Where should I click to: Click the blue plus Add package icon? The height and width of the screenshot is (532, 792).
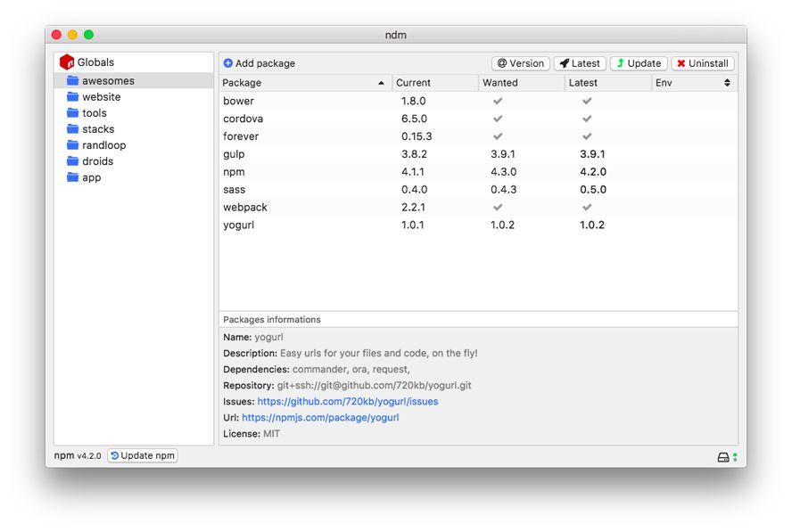[228, 63]
